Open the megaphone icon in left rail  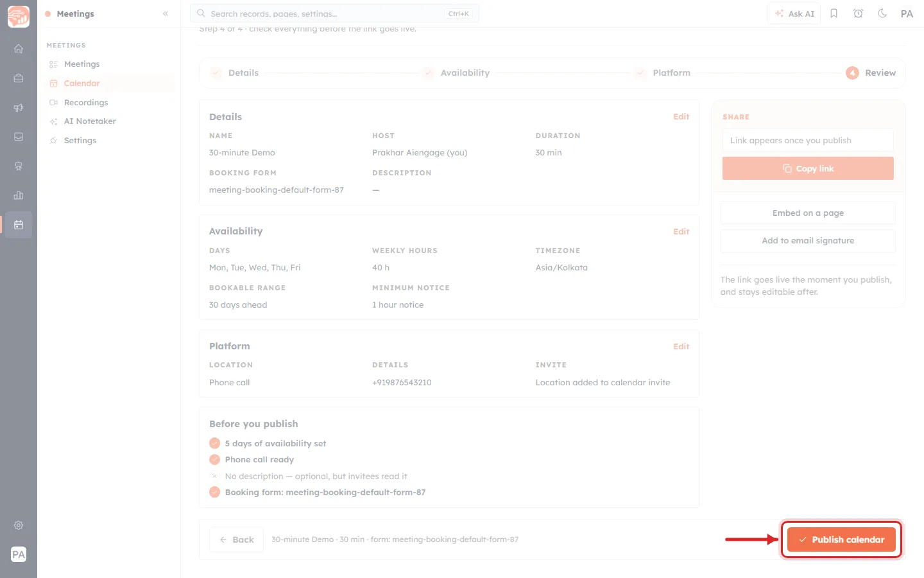click(x=19, y=108)
